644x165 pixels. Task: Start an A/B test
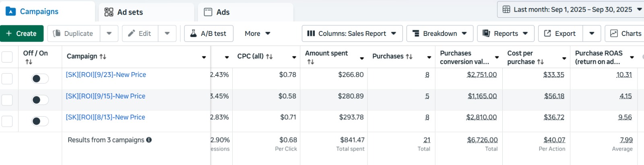pos(208,33)
